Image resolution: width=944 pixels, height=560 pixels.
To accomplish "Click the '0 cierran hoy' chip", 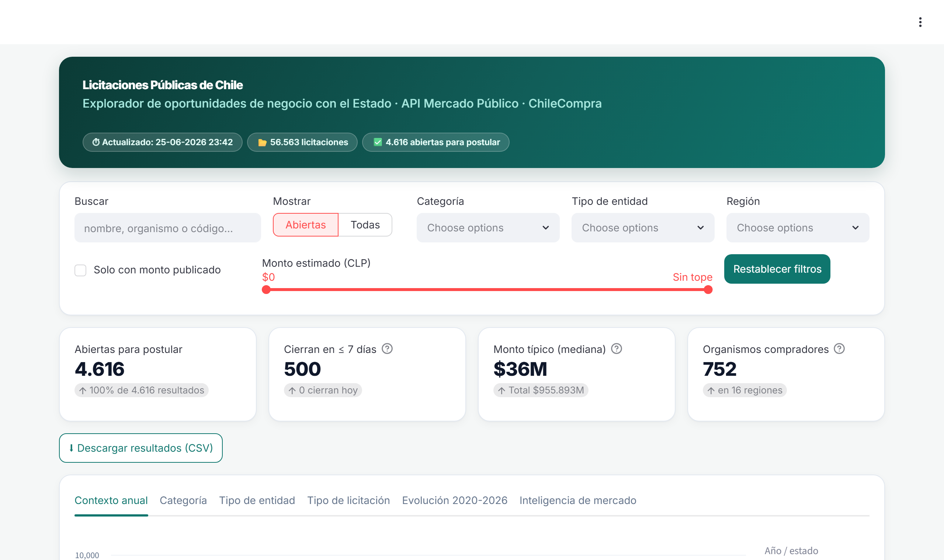I will 323,390.
